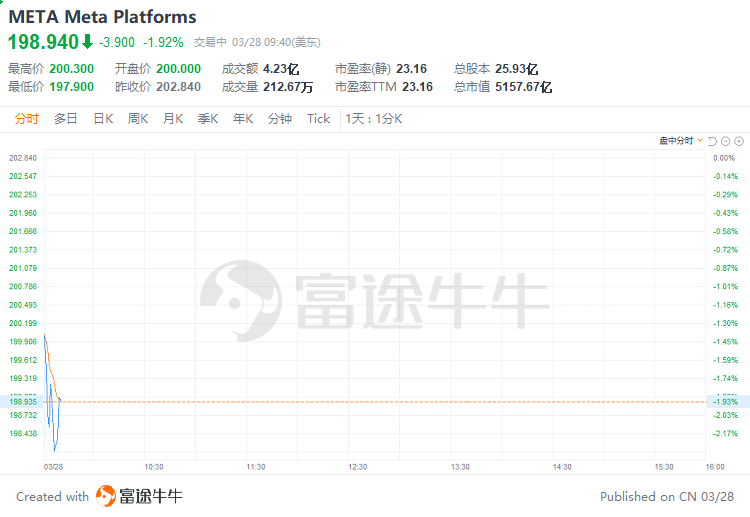750x517 pixels.
Task: Open the Tick tab
Action: pos(319,119)
